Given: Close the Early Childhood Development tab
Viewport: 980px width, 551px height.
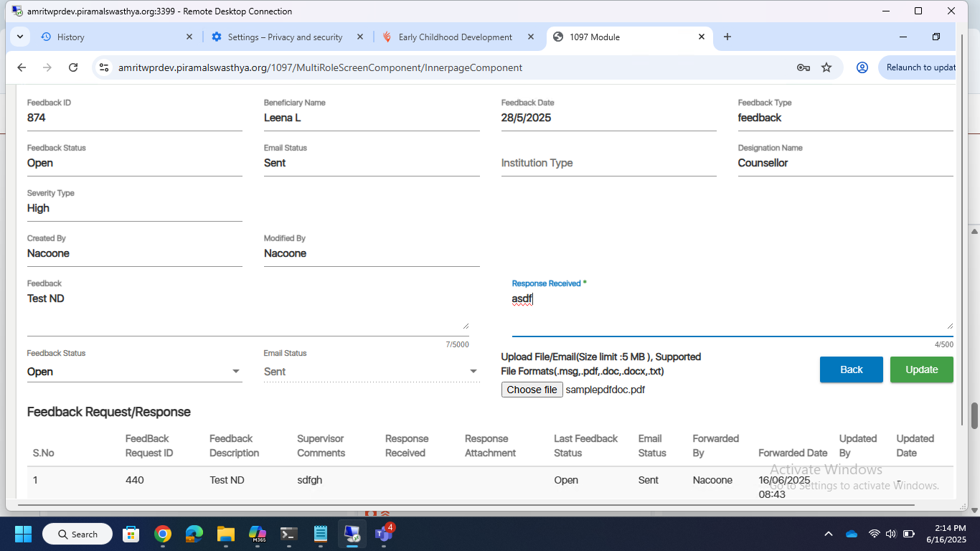Looking at the screenshot, I should [531, 37].
